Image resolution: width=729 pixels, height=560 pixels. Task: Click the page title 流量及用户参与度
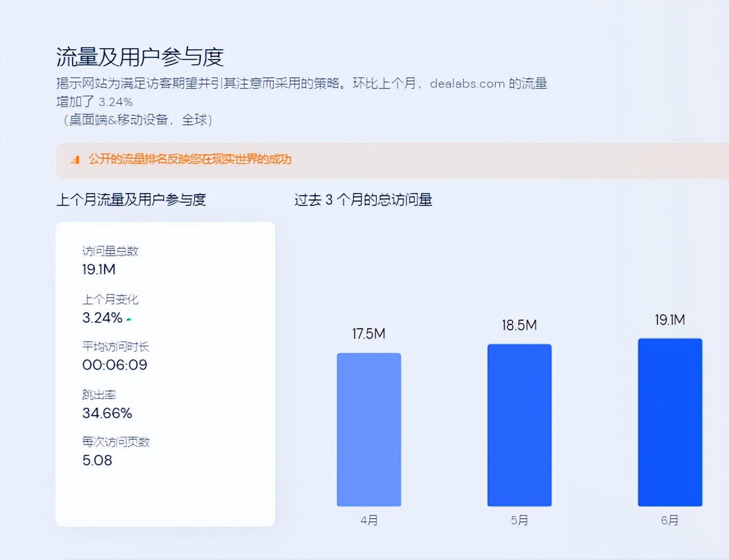tap(141, 56)
